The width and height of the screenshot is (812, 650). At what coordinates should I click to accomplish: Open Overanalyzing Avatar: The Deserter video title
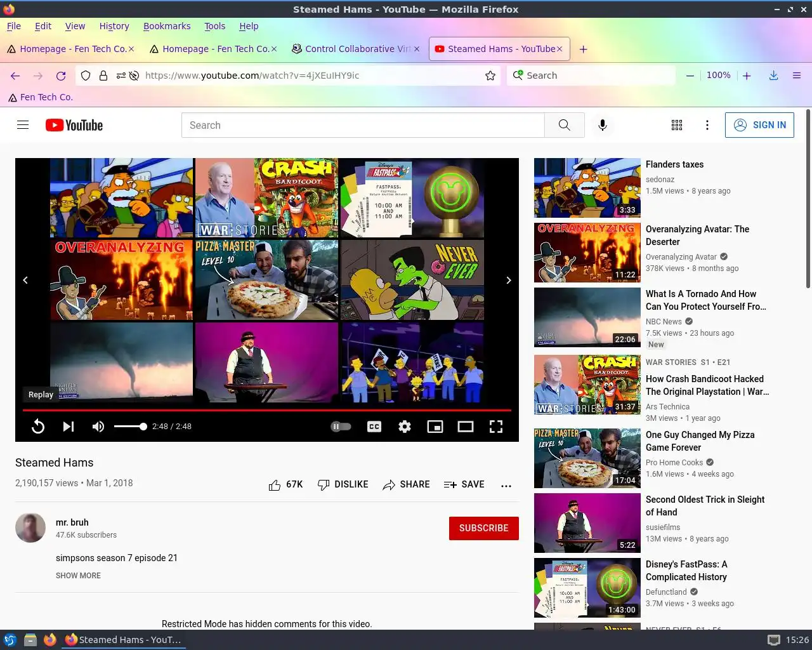(x=697, y=235)
